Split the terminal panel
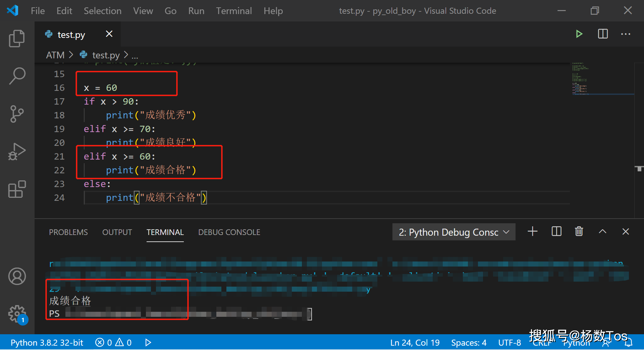This screenshot has width=644, height=350. click(556, 232)
